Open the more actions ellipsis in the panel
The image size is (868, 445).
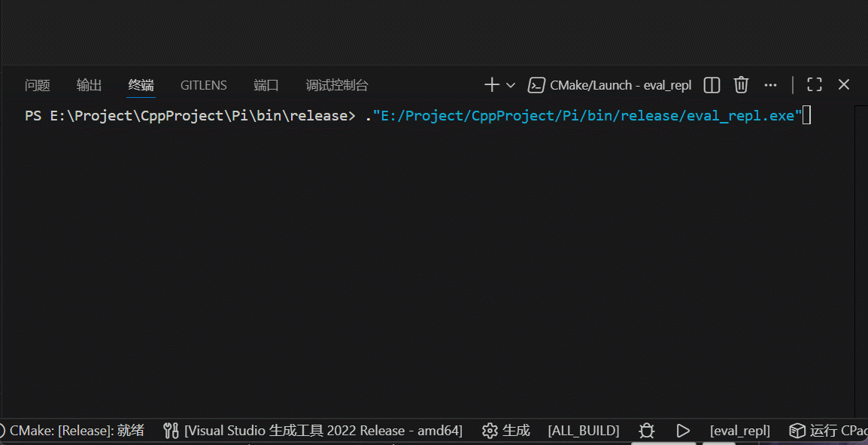click(770, 85)
